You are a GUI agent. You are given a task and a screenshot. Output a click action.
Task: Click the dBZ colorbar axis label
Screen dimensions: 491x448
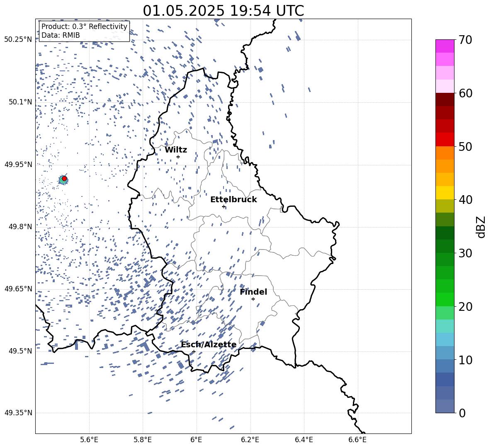481,227
